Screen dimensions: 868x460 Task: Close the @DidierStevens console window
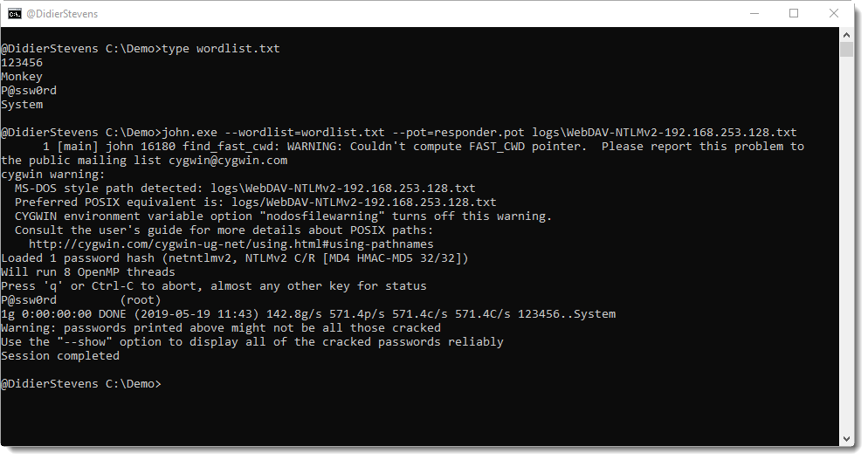coord(833,13)
